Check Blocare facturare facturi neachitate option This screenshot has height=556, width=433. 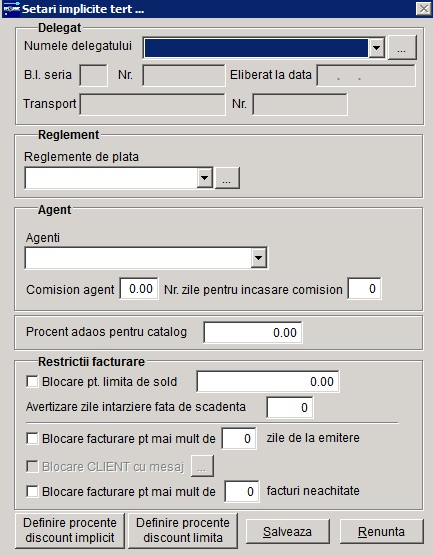coord(32,491)
